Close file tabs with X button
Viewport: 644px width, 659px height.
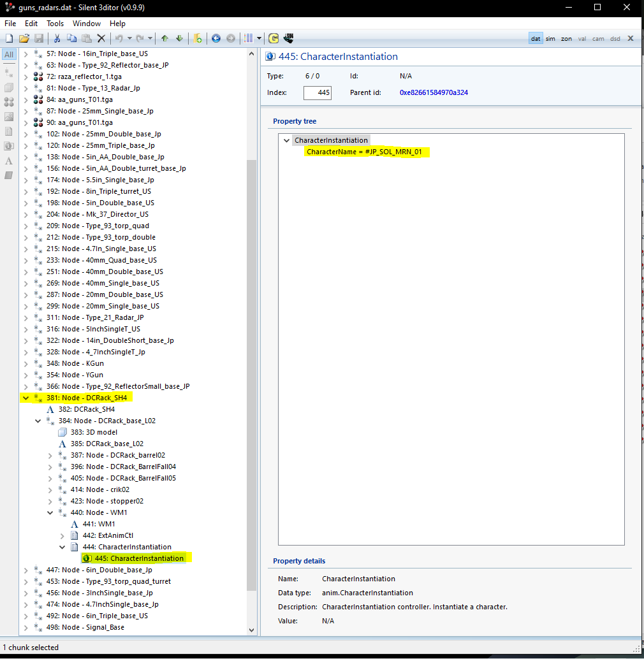pos(631,38)
